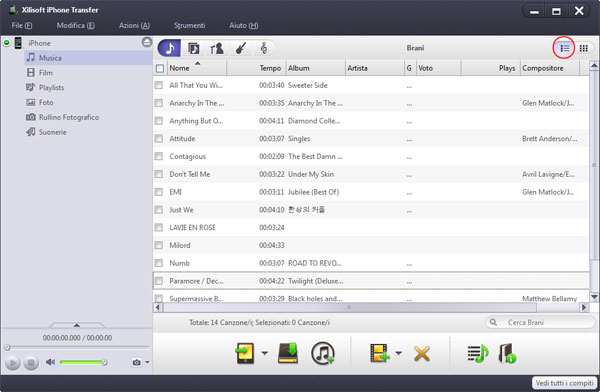
Task: Open the Genres guitar icon
Action: pos(241,48)
